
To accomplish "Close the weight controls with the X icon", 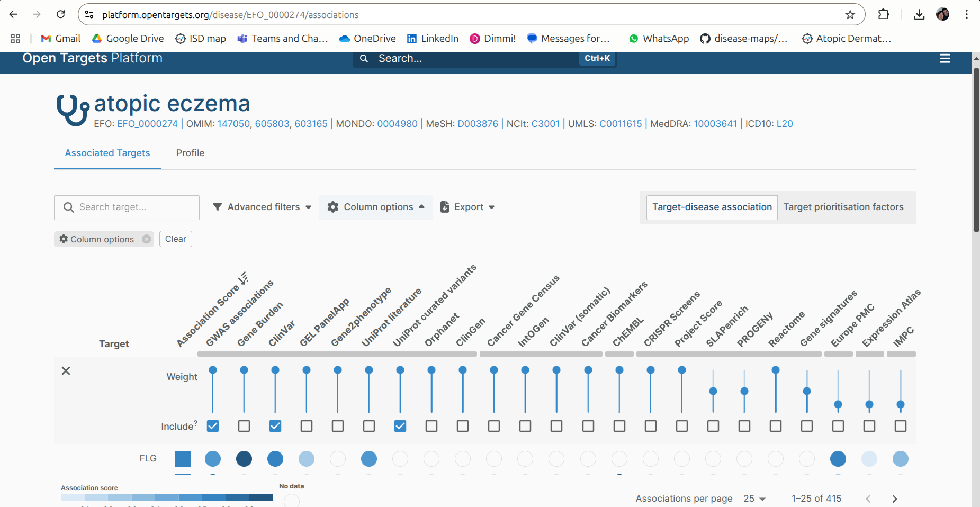I will pyautogui.click(x=66, y=370).
